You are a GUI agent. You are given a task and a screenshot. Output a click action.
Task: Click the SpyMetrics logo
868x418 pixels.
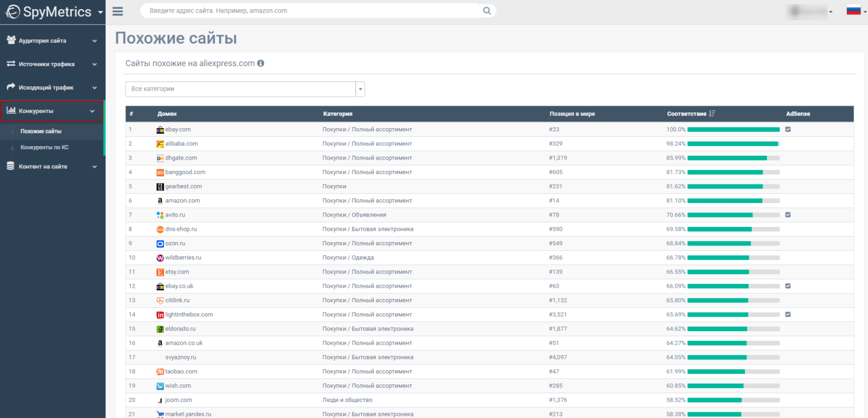coord(48,11)
